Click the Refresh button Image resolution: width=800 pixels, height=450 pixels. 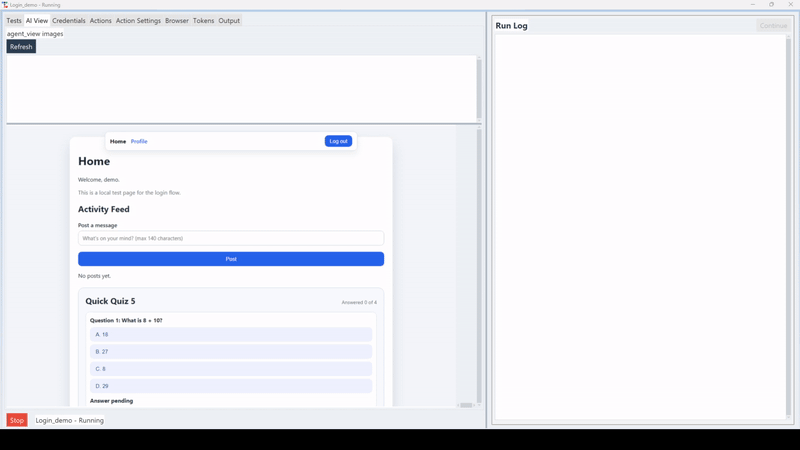point(21,46)
